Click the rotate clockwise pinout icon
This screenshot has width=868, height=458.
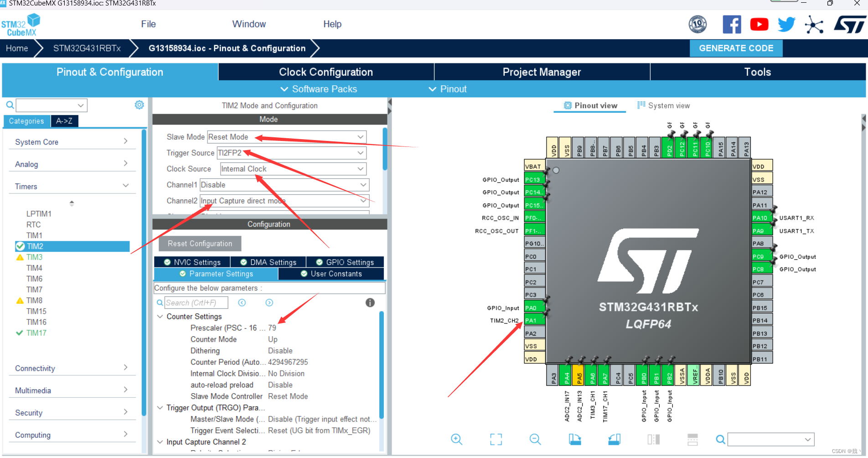pos(575,439)
